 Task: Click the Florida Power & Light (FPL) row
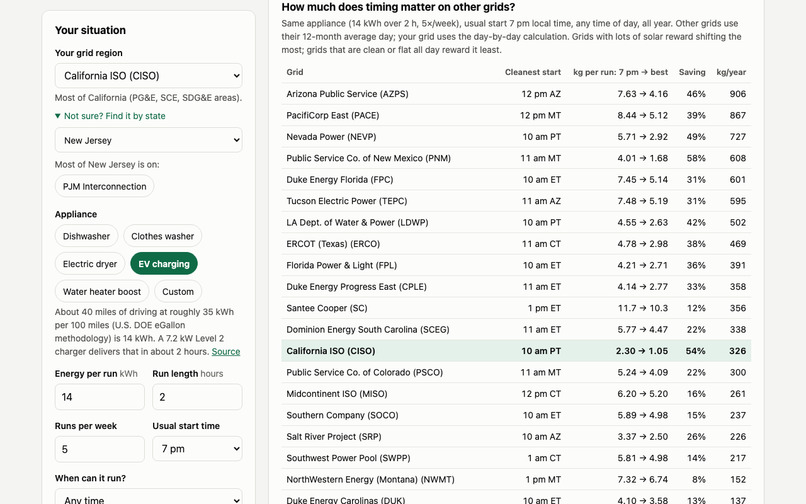(516, 265)
